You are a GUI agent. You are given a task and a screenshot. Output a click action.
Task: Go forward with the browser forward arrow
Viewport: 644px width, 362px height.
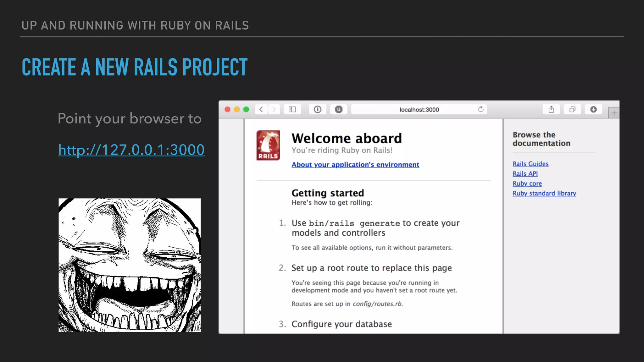tap(274, 109)
